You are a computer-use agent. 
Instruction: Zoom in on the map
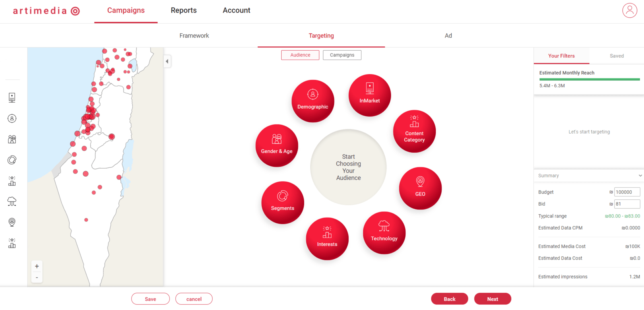37,266
